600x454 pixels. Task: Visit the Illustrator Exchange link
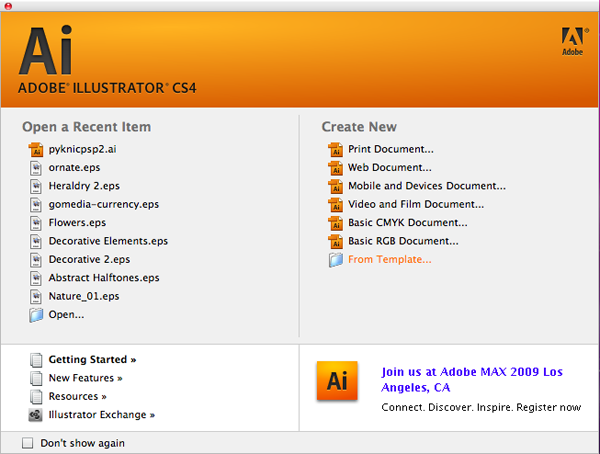(x=101, y=415)
